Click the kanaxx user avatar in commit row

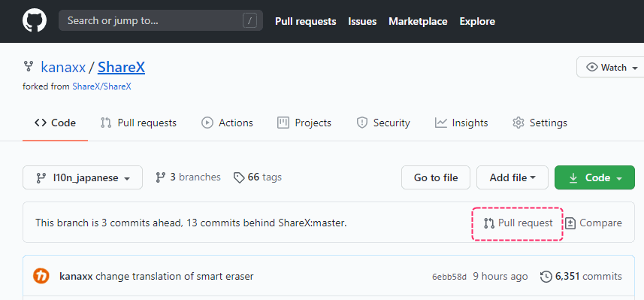pyautogui.click(x=41, y=276)
